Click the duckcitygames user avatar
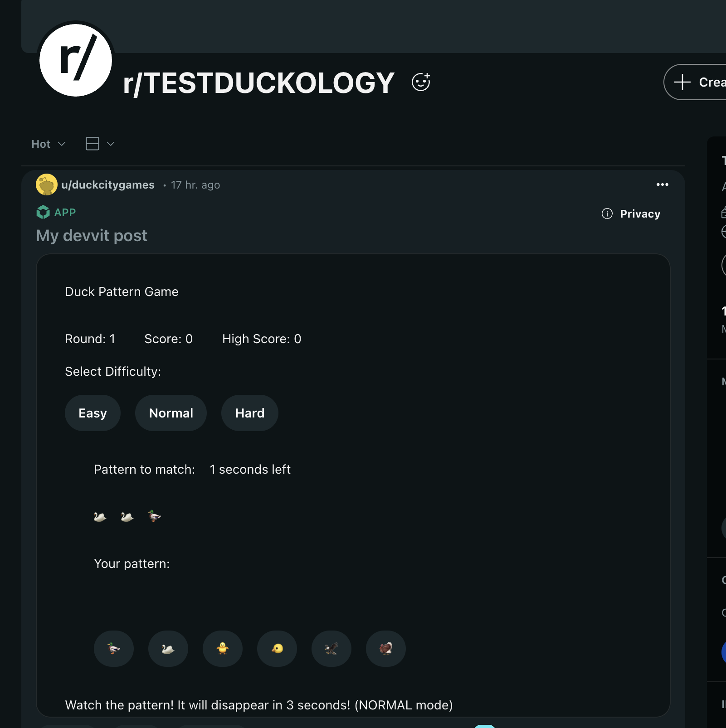 pos(47,184)
